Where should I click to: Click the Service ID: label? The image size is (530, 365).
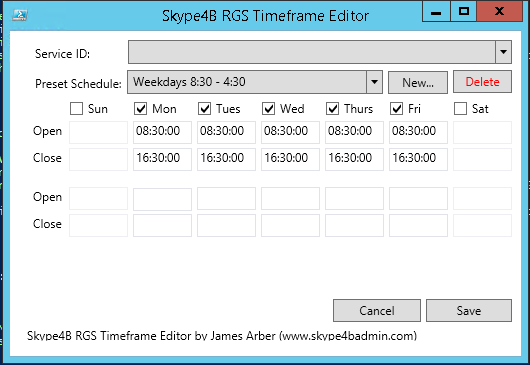pyautogui.click(x=62, y=54)
